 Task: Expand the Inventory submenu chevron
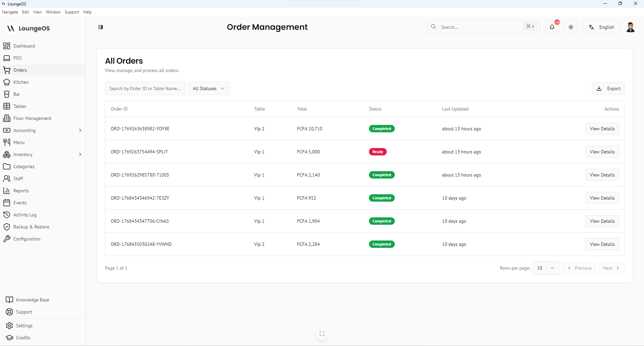click(x=80, y=154)
